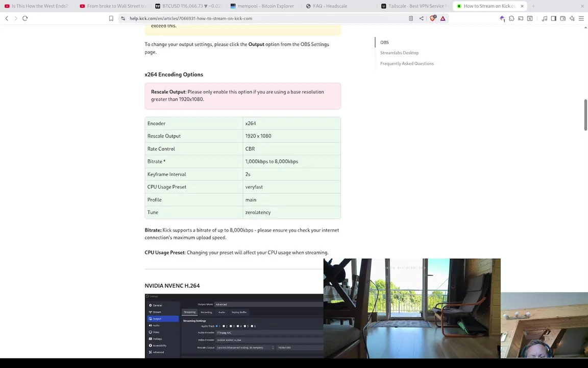The width and height of the screenshot is (588, 368).
Task: Click the 'CPU Usage Preset' table cell
Action: tap(193, 187)
